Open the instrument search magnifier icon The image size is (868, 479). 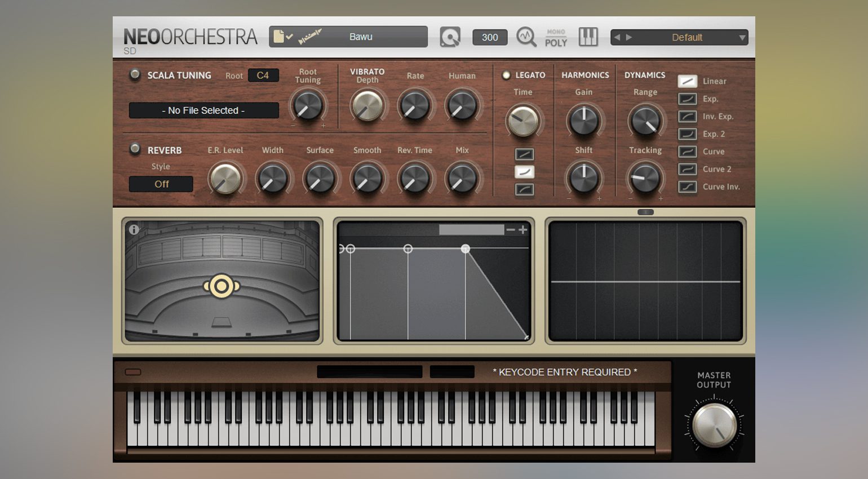pyautogui.click(x=450, y=37)
